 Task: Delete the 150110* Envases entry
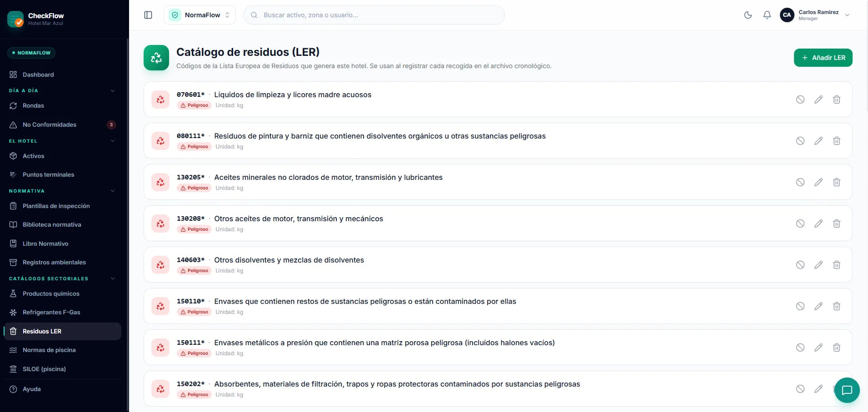[837, 306]
